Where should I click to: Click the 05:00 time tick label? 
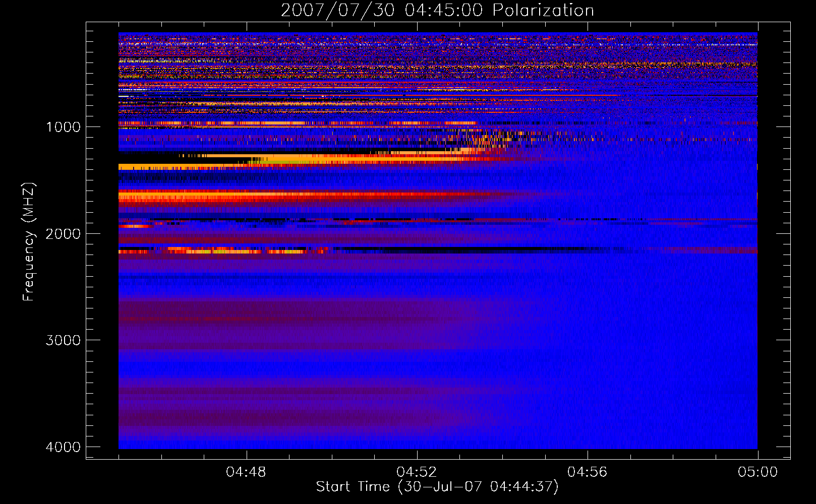coord(757,472)
